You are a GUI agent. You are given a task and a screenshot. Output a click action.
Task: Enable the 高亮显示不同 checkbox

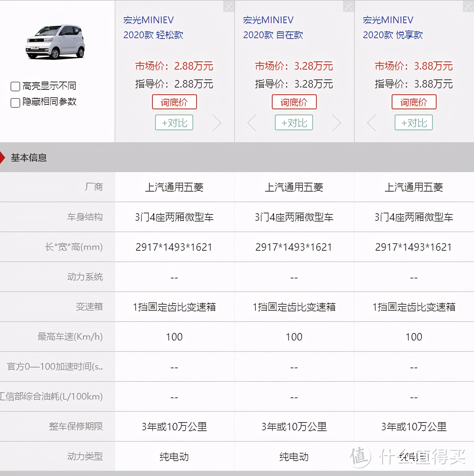click(15, 86)
